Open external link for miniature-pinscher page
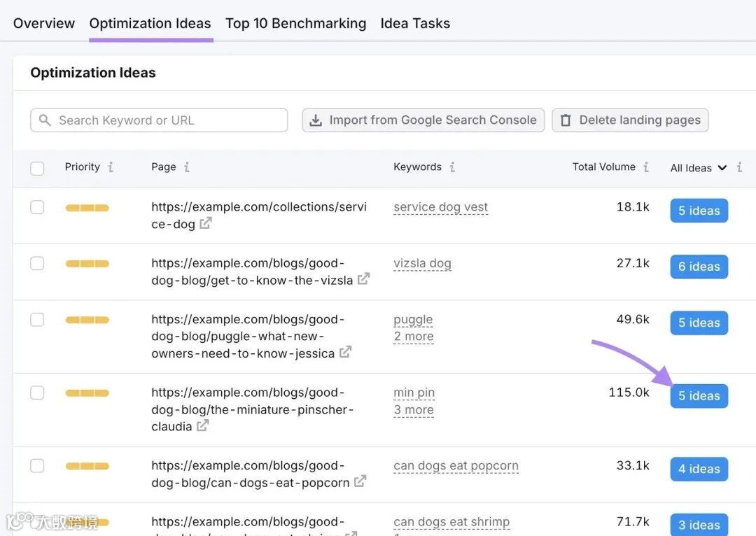 (202, 425)
